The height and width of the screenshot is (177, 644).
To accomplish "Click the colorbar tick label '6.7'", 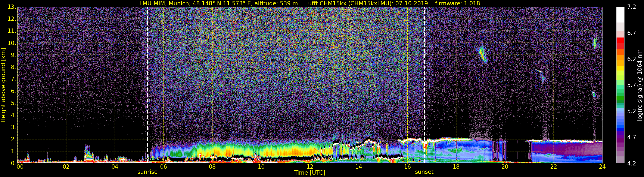I will 632,33.
